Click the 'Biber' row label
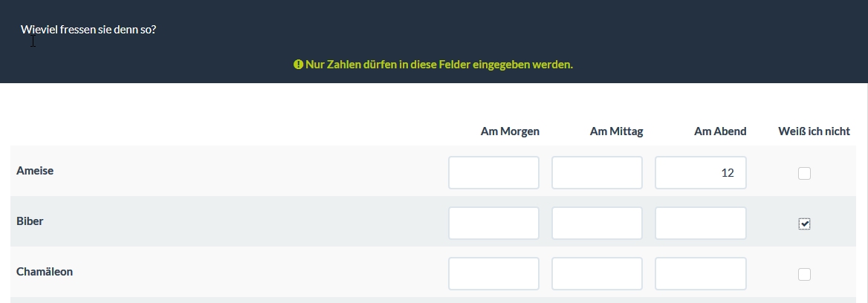Viewport: 868px width, 303px height. pyautogui.click(x=30, y=221)
